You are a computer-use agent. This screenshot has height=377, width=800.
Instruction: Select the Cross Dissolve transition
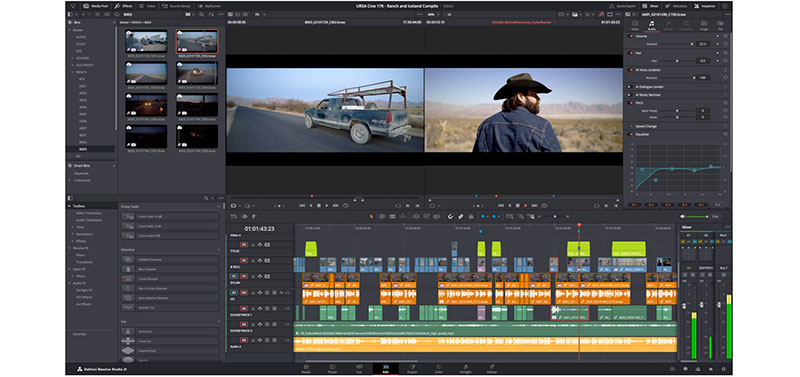point(170,279)
